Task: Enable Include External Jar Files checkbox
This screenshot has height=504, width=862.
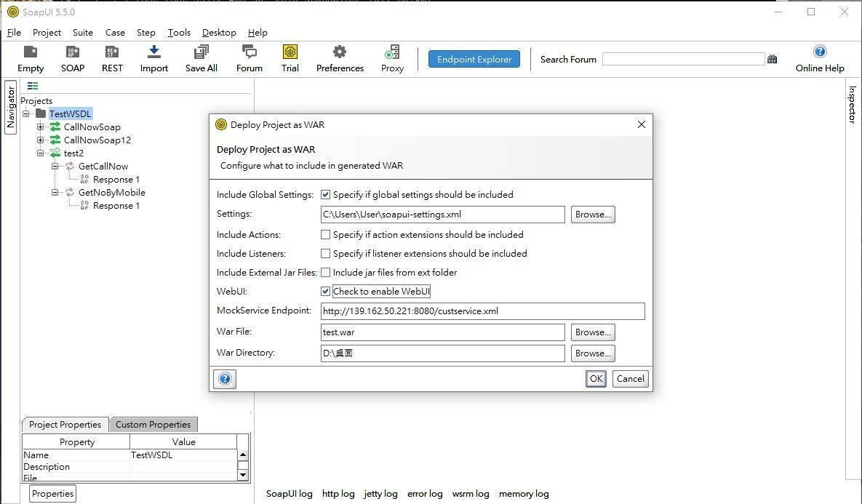Action: pyautogui.click(x=325, y=272)
